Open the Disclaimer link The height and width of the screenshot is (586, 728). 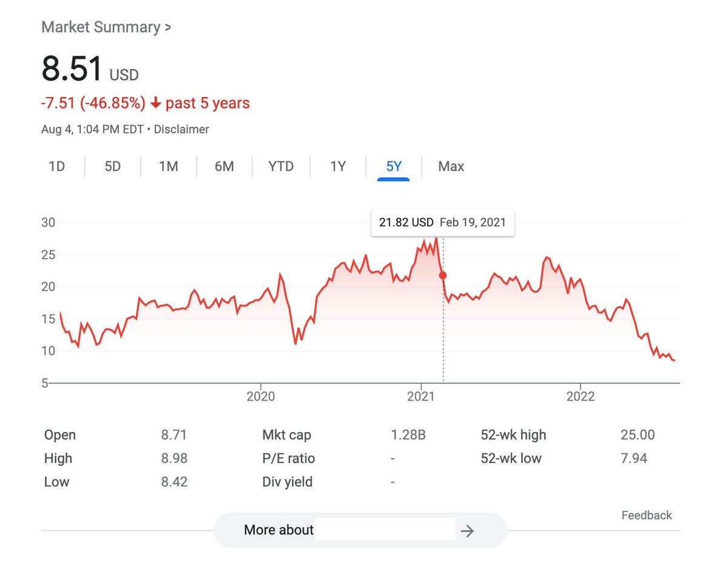(181, 129)
